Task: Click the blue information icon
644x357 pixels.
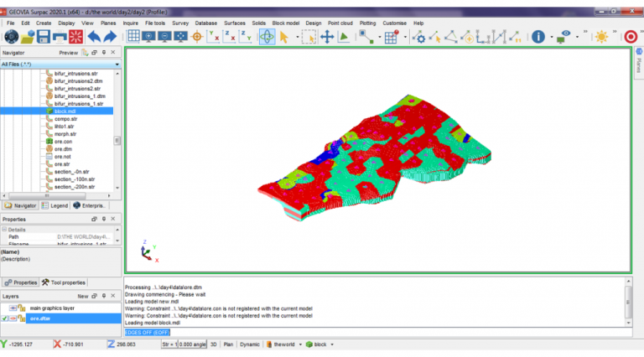Action: click(x=537, y=37)
